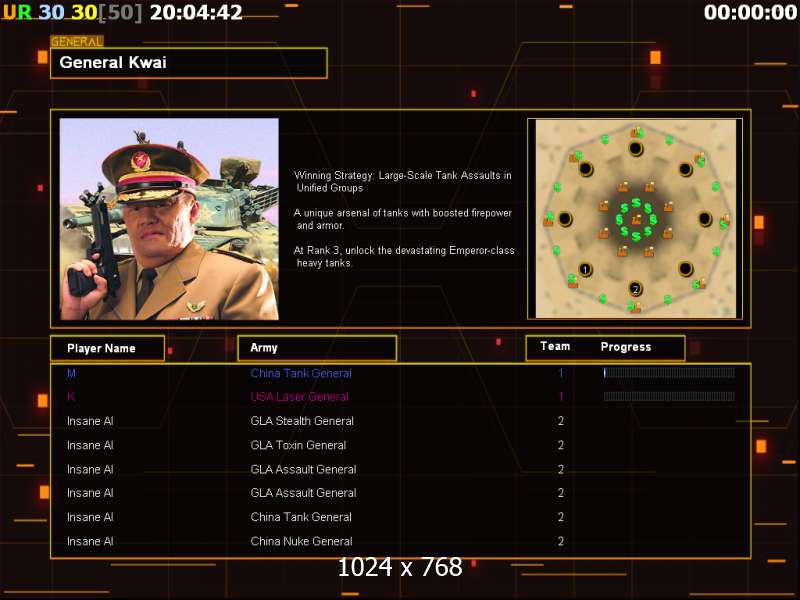800x600 pixels.
Task: Click the Rank 3 Emperor-class tanks text
Action: [404, 257]
